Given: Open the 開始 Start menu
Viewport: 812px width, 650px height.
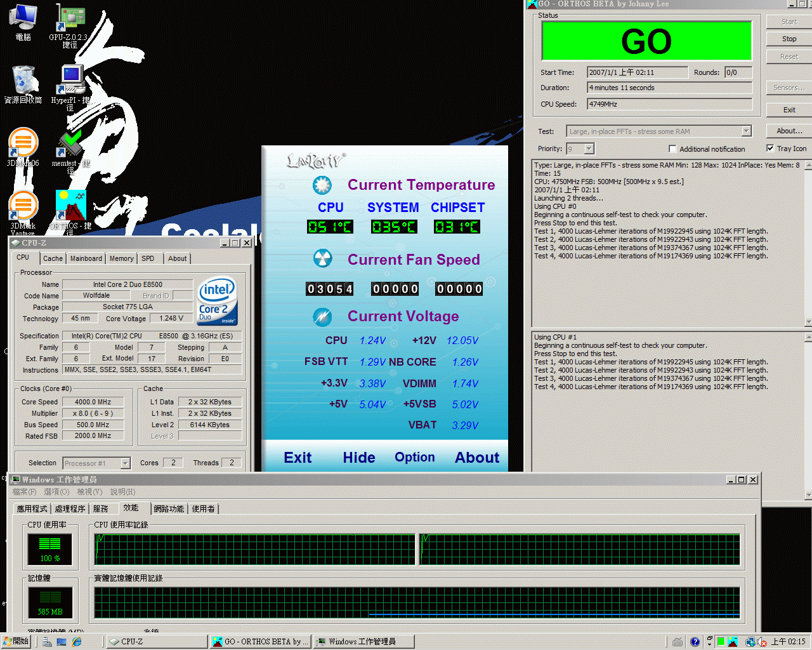Looking at the screenshot, I should point(16,642).
